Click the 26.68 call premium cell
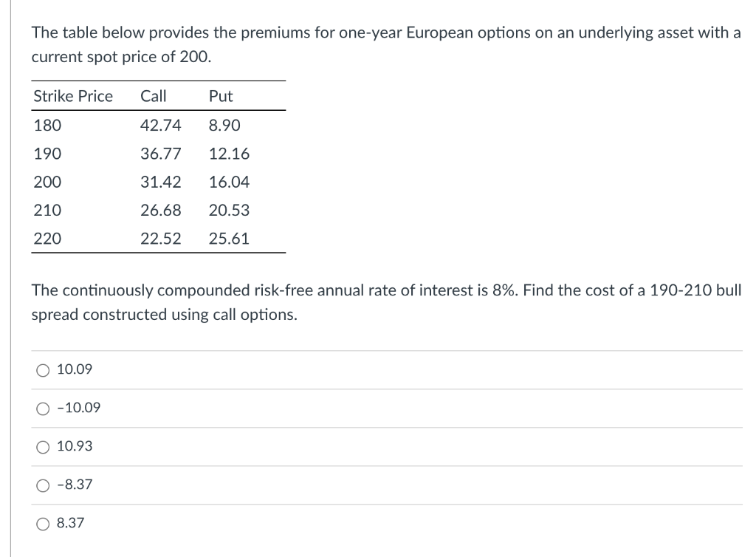The image size is (756, 557). (x=160, y=211)
